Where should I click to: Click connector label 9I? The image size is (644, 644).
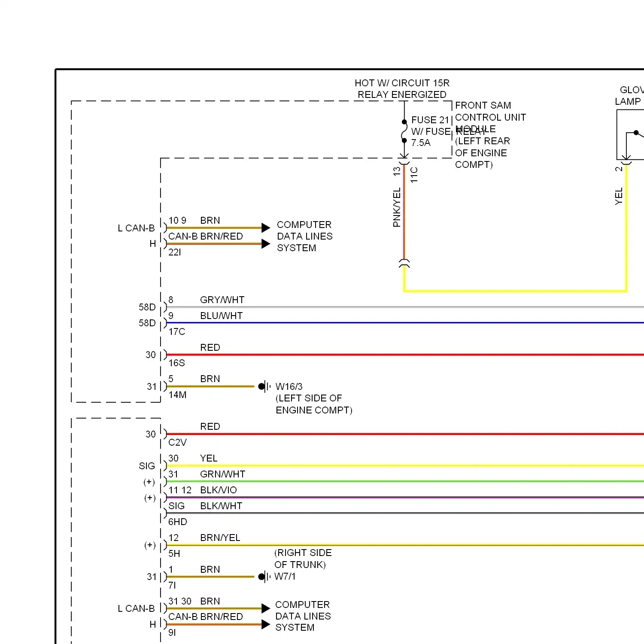[x=172, y=632]
